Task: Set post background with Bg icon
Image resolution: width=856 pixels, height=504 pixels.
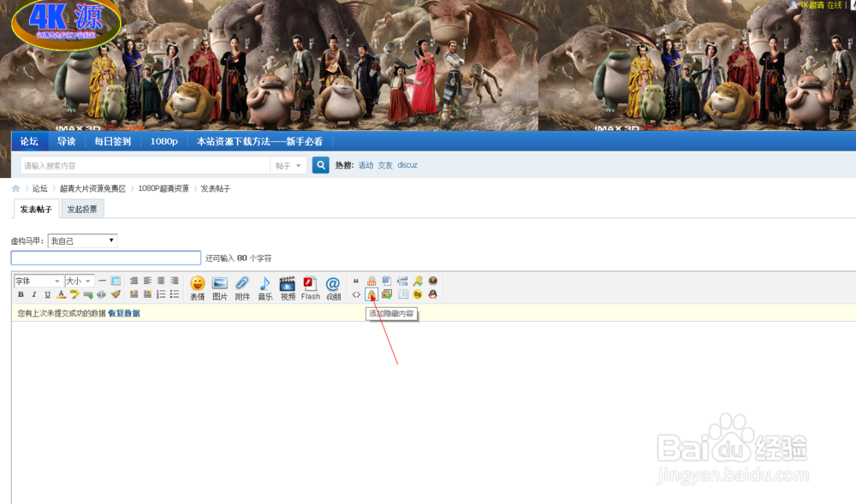Action: coord(418,294)
